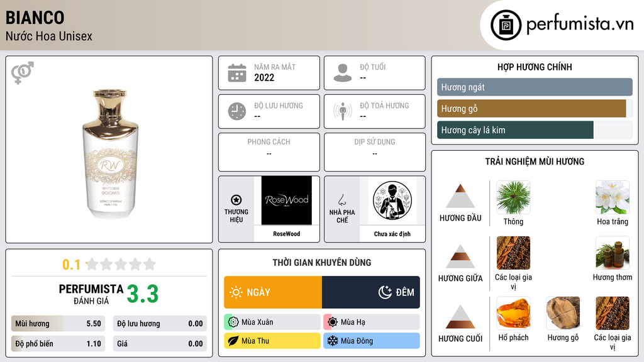Click the BIANCO title heading

(35, 18)
